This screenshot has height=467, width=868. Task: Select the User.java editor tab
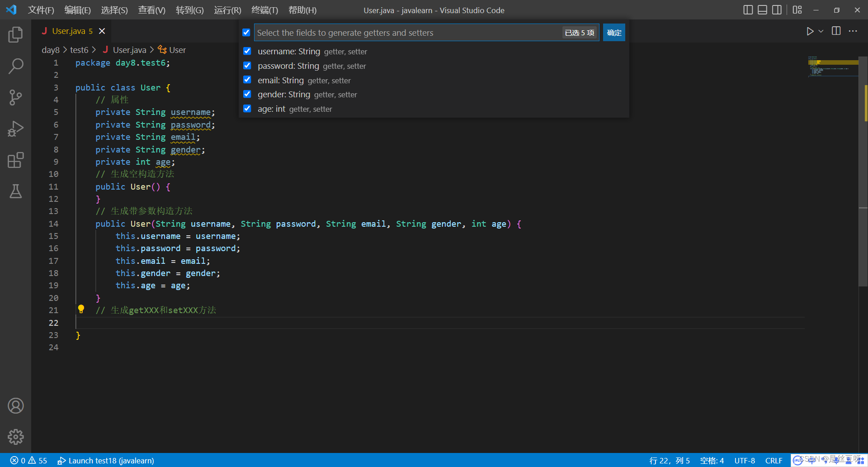[70, 31]
